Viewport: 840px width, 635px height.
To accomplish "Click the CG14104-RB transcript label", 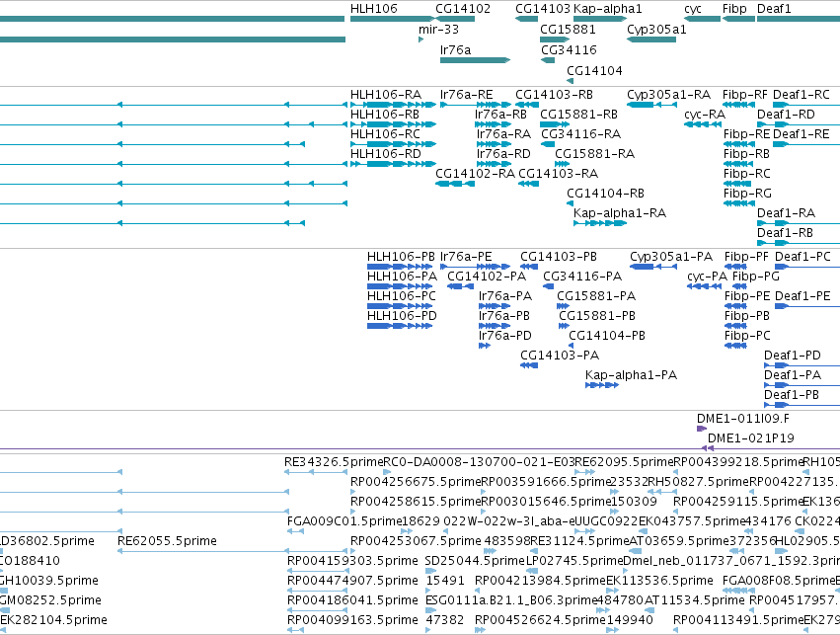I will [x=605, y=194].
